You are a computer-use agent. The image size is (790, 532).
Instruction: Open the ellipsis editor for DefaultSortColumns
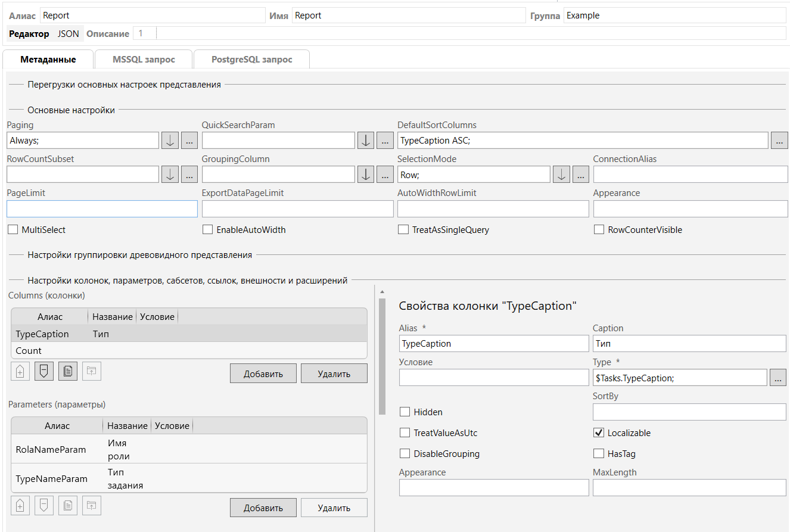[779, 141]
